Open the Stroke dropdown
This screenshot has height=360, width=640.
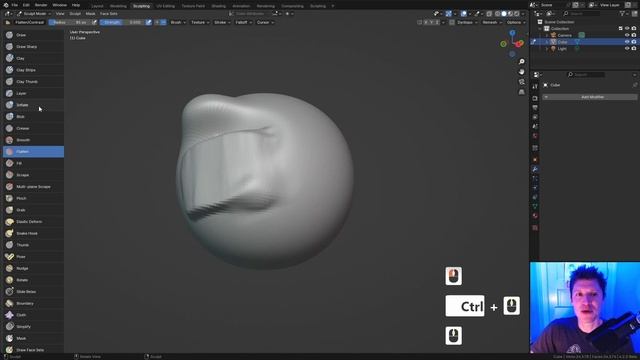(222, 22)
